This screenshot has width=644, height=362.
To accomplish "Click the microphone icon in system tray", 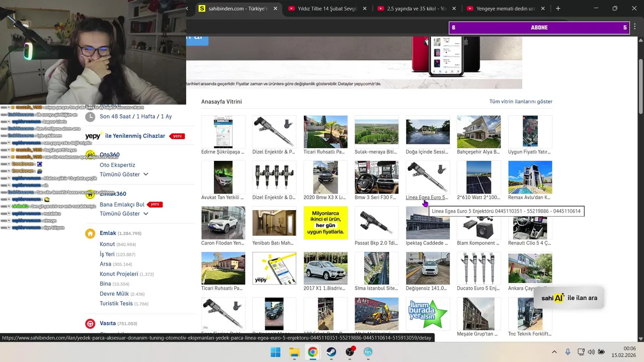I will point(568,352).
